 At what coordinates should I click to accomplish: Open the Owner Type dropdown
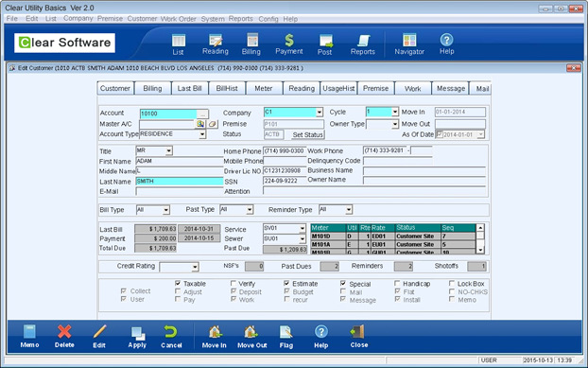395,124
